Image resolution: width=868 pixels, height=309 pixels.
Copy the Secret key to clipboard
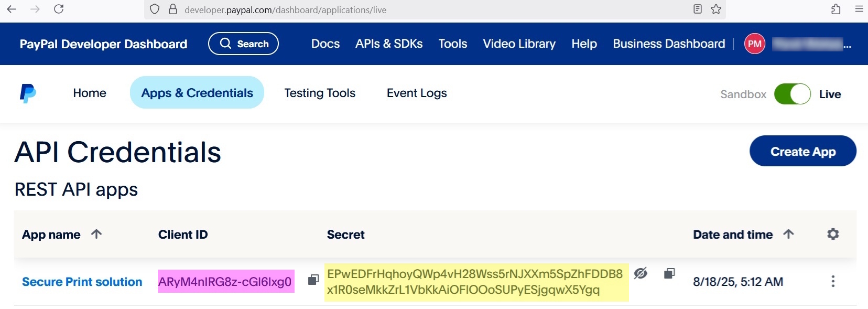coord(669,273)
